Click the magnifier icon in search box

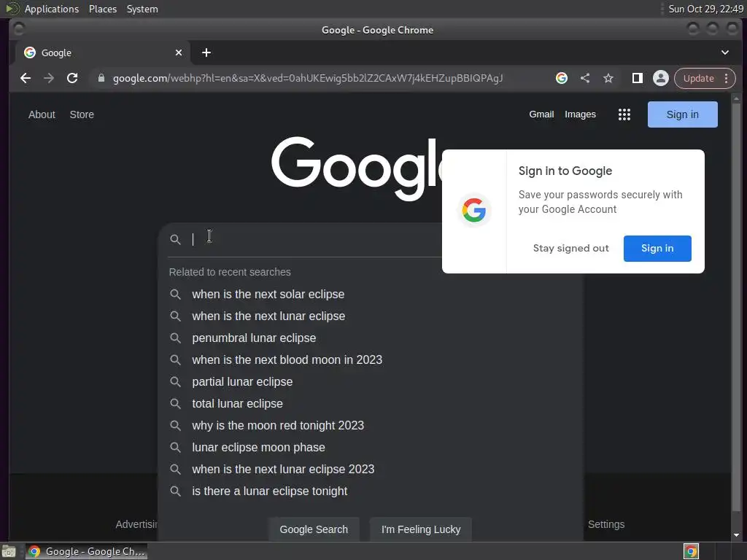(175, 239)
